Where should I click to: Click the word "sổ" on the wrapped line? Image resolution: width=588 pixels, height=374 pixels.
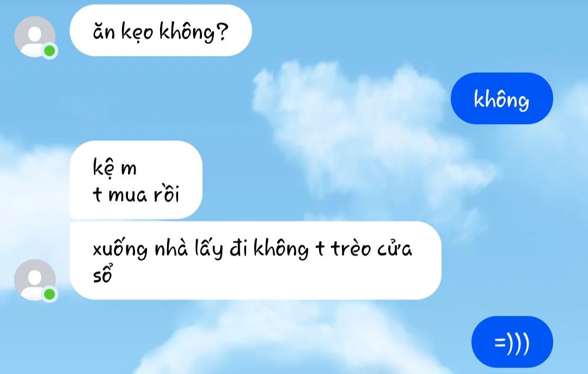click(102, 274)
